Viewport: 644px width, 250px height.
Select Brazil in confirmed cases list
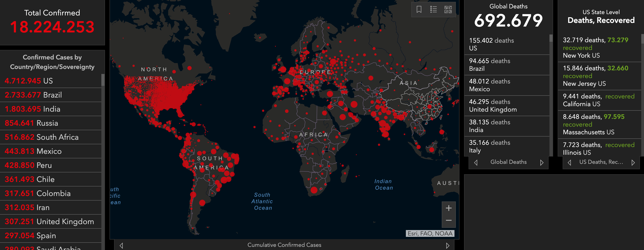(x=50, y=95)
